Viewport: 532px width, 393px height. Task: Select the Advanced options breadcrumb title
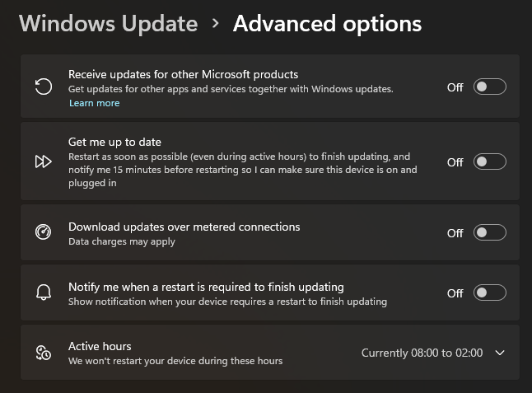point(327,24)
